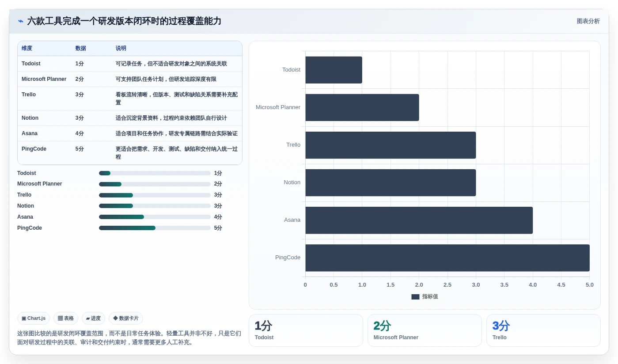Click the 说明 column header
The height and width of the screenshot is (364, 618).
121,48
